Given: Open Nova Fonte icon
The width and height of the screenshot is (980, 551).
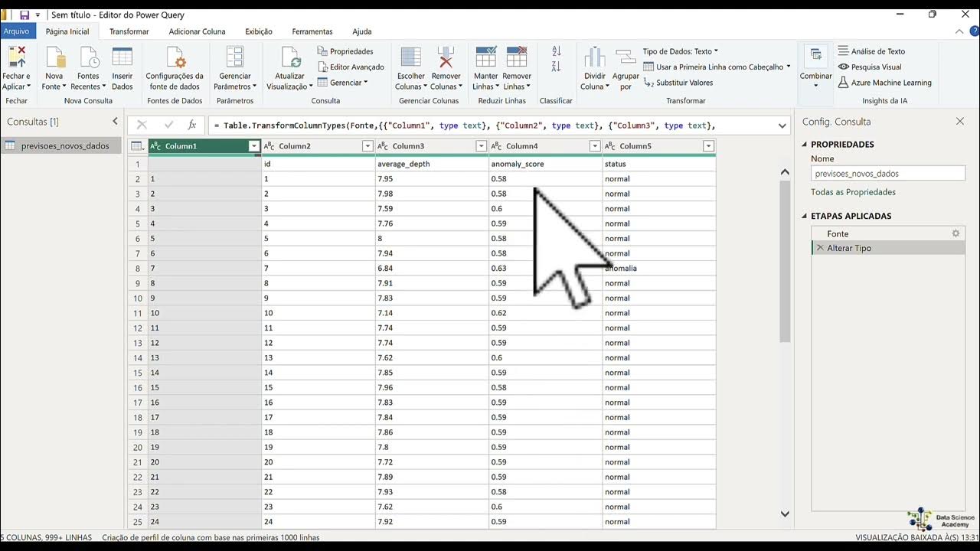Looking at the screenshot, I should [55, 57].
